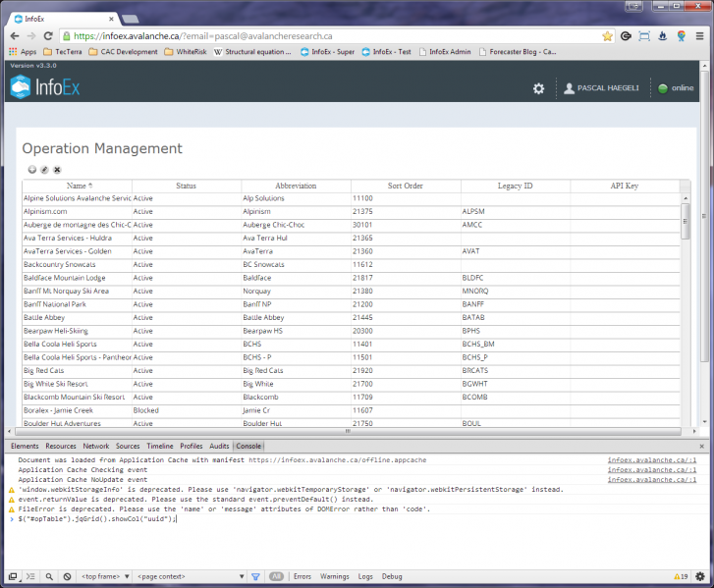Open InfoEx - Super bookmark
Screen dimensions: 714x588
[x=327, y=52]
